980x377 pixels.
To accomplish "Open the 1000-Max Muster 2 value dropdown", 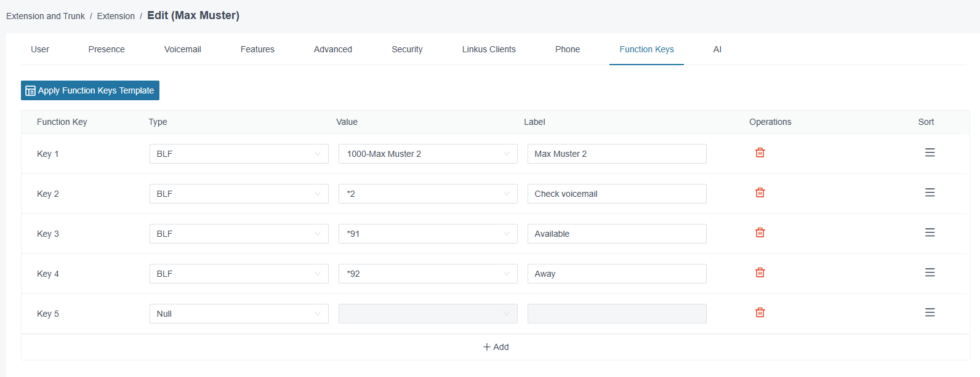I will pyautogui.click(x=428, y=154).
